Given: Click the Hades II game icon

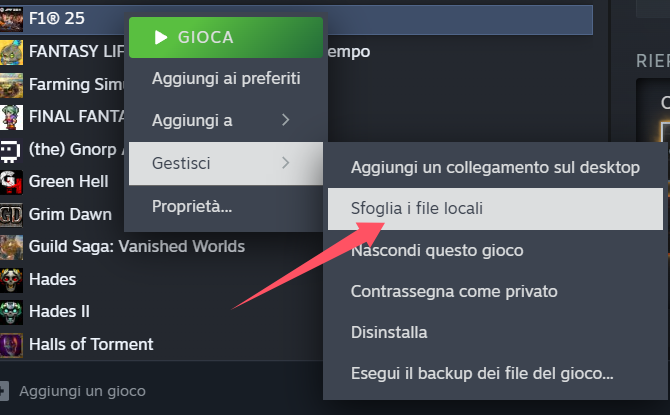Looking at the screenshot, I should (11, 312).
